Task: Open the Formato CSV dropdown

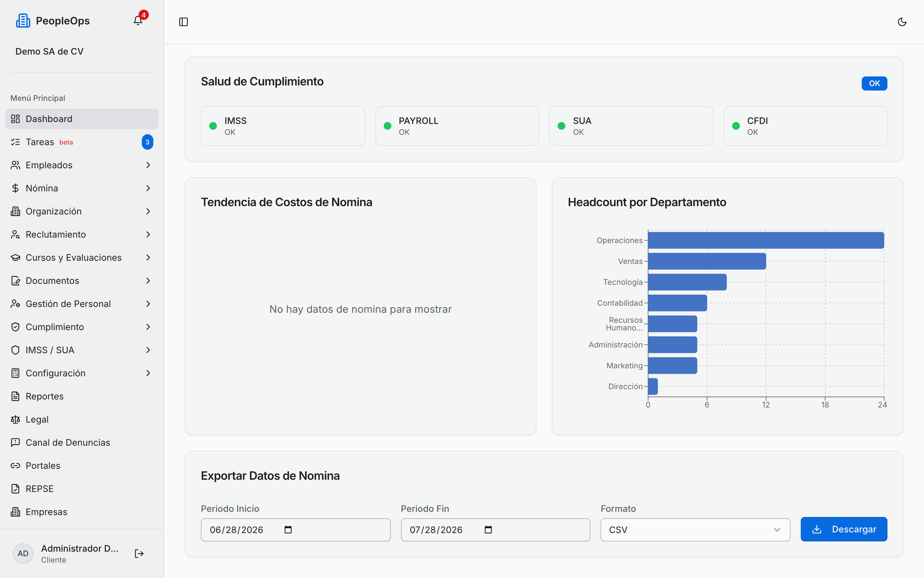Action: [x=695, y=530]
